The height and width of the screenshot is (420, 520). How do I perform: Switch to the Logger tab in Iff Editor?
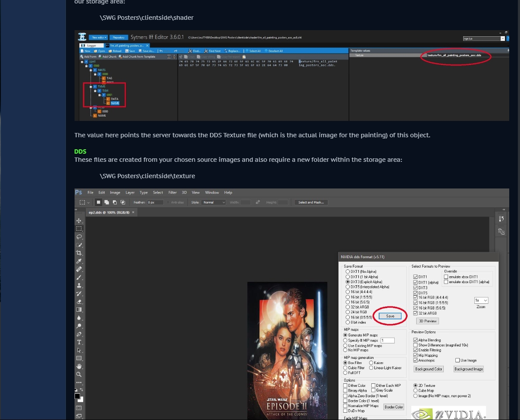(90, 45)
